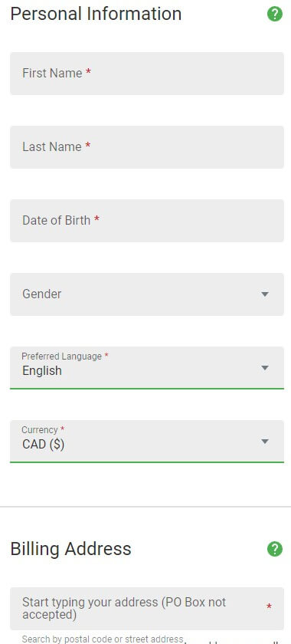The image size is (291, 644).
Task: Open help icon beside Personal Information
Action: (275, 15)
